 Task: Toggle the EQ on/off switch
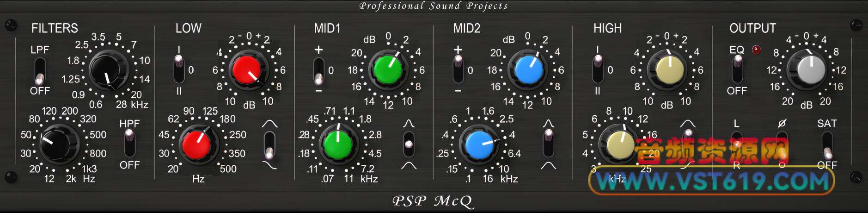point(738,69)
